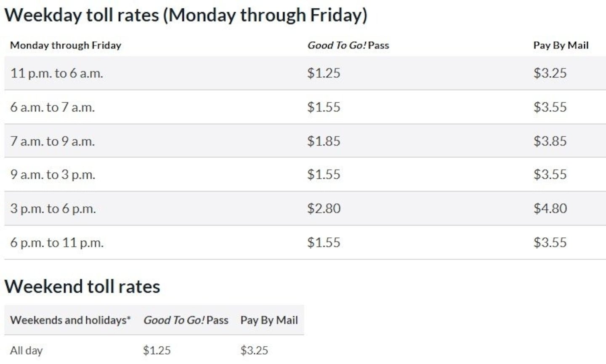The width and height of the screenshot is (606, 364).
Task: Click the 9 a.m. to 3 p.m. cell
Action: click(53, 175)
